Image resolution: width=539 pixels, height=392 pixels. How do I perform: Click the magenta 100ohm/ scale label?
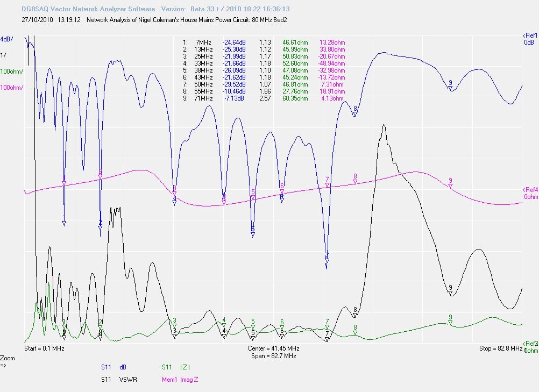[12, 88]
